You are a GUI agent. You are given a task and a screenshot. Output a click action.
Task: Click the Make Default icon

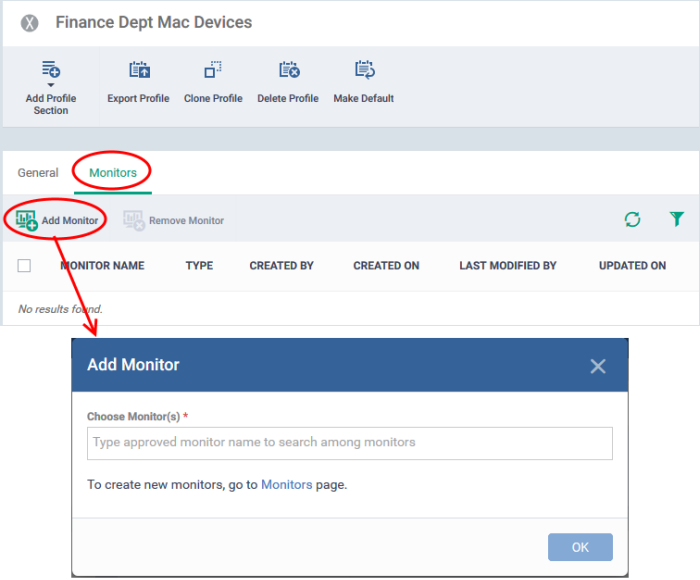[364, 70]
